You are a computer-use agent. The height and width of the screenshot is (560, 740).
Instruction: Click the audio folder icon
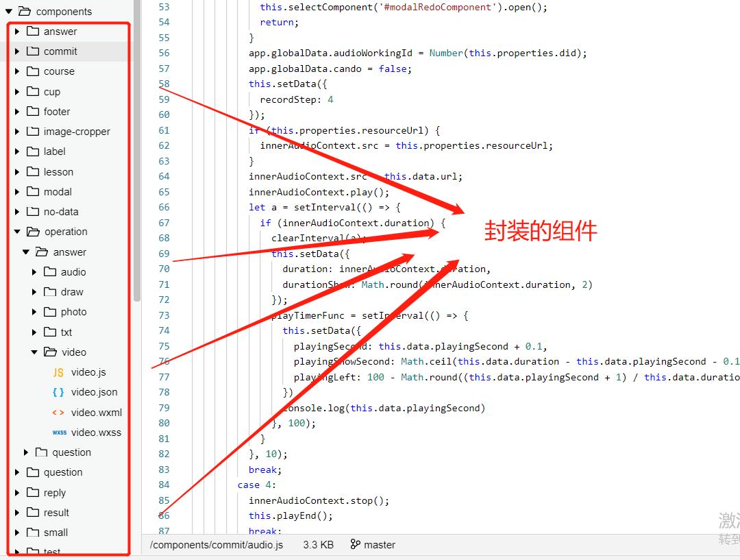pos(50,271)
